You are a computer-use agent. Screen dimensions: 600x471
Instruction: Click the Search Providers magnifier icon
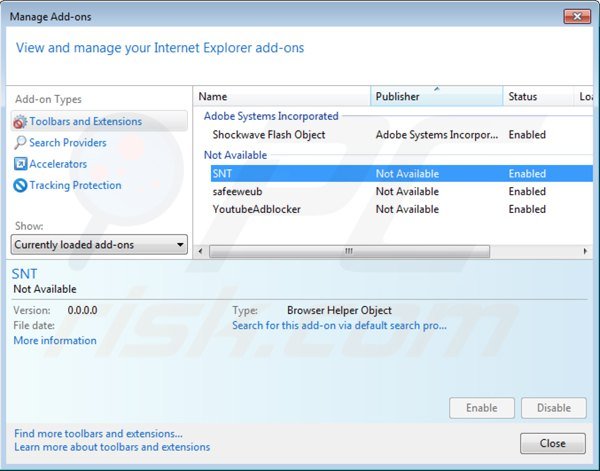coord(20,143)
